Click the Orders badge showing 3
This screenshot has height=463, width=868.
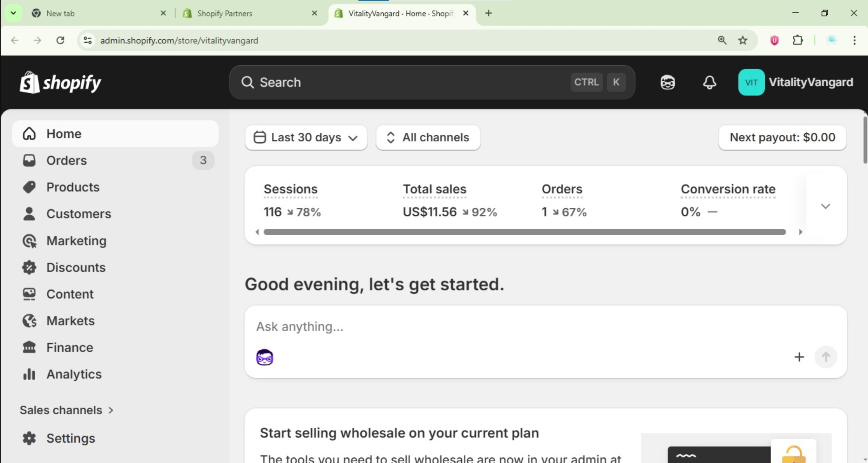pos(203,160)
